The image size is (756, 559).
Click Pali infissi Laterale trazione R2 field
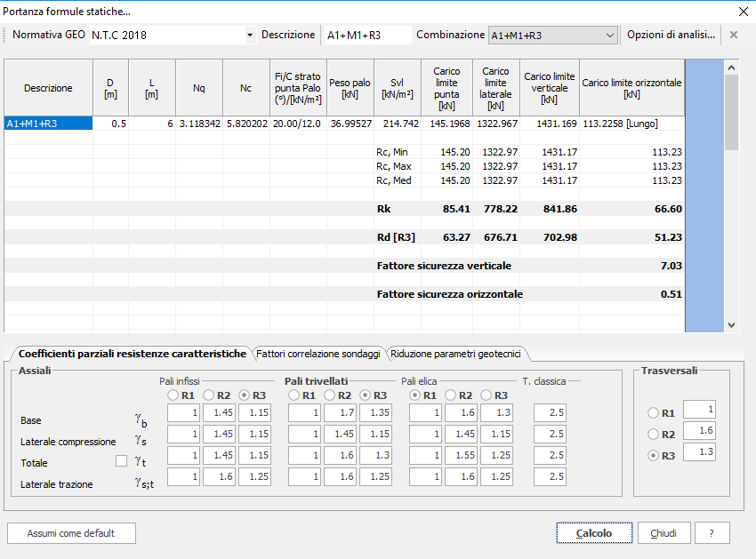pyautogui.click(x=220, y=476)
